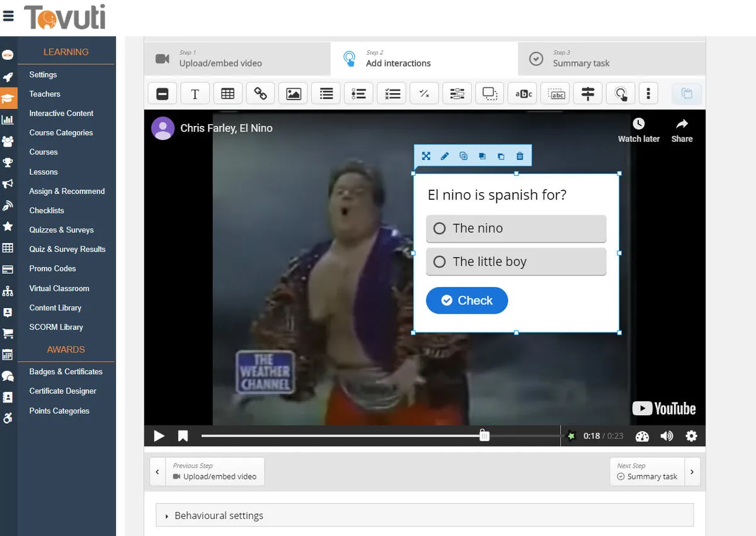Click the pencil edit icon on question
Screen dimensions: 756x536
coord(445,156)
